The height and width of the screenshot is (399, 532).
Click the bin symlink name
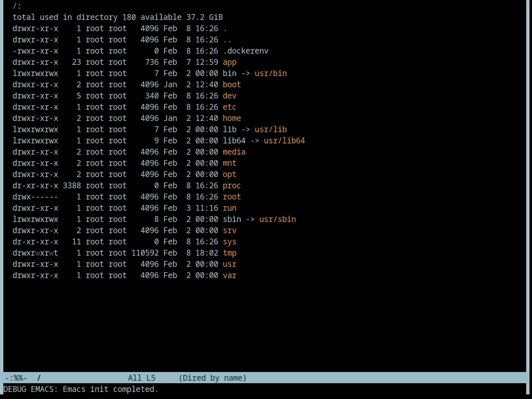click(229, 74)
